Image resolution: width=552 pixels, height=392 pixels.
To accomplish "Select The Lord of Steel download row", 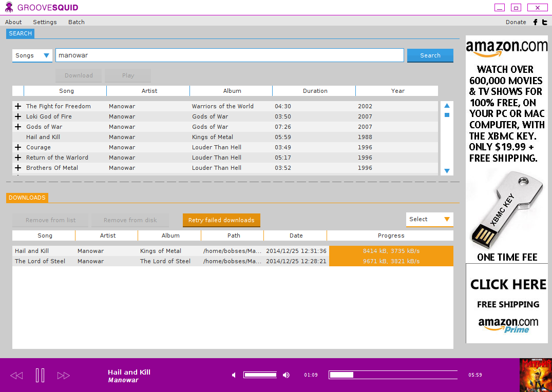I will (233, 261).
